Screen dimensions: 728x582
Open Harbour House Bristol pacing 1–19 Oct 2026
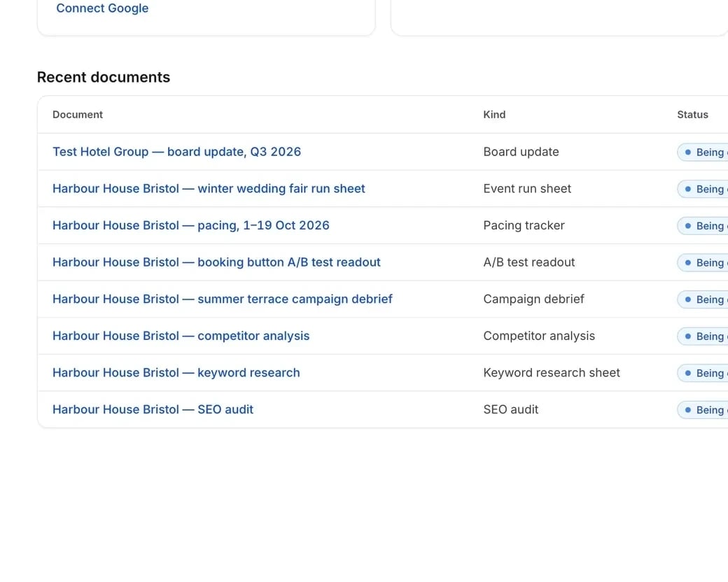pyautogui.click(x=191, y=225)
